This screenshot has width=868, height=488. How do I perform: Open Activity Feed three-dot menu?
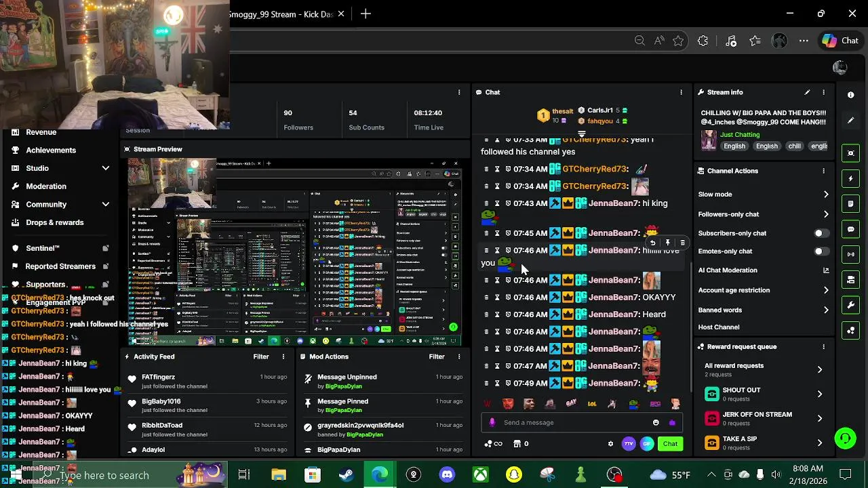[283, 357]
